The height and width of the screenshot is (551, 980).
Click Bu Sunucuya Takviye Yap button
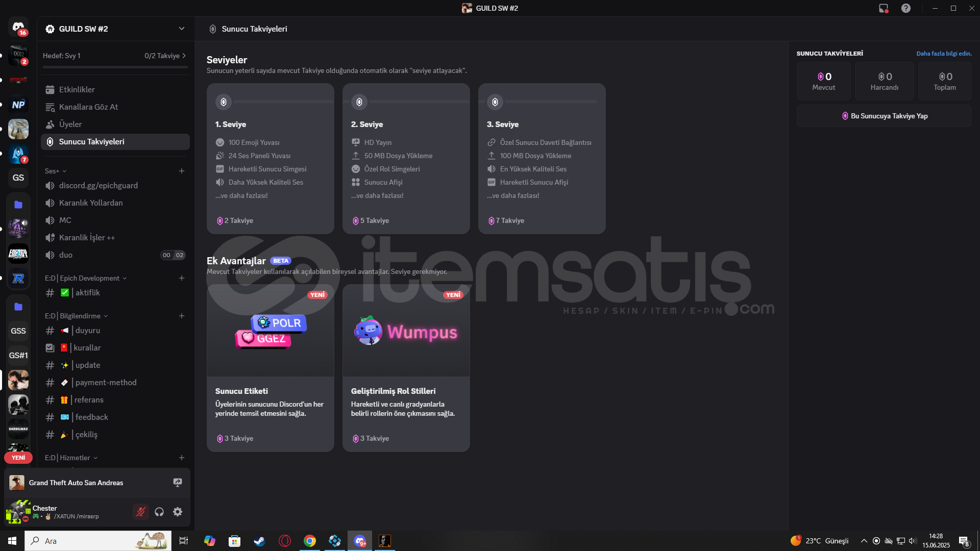point(884,116)
